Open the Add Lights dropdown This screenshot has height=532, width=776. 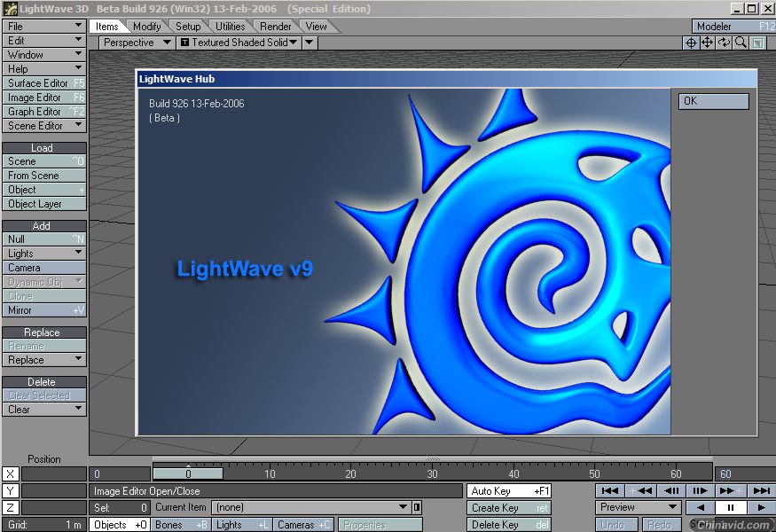click(44, 254)
